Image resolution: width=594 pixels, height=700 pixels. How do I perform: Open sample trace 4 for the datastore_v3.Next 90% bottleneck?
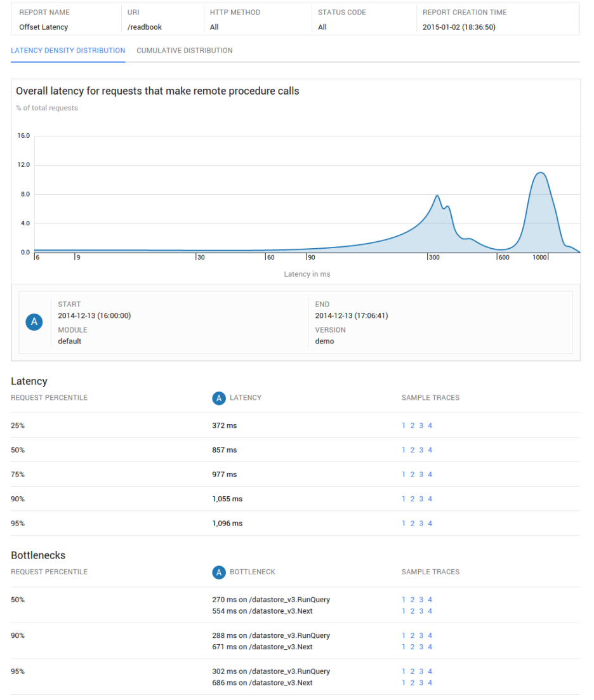(430, 647)
